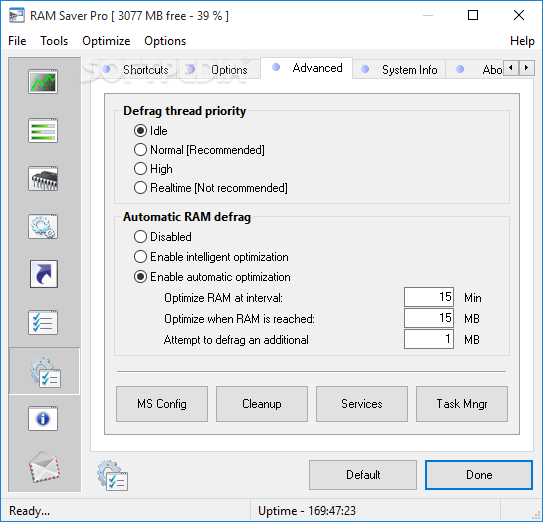The image size is (543, 522).
Task: Switch to the System Info tab
Action: coord(399,70)
